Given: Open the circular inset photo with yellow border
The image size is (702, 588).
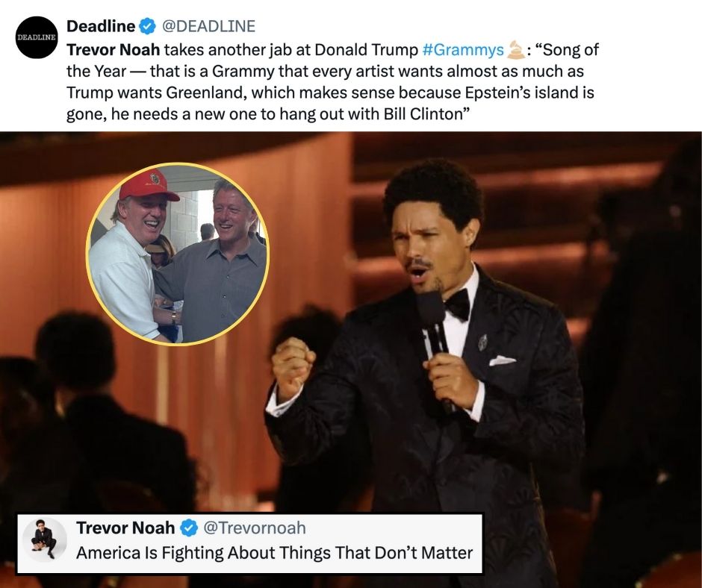Looking at the screenshot, I should 177,254.
